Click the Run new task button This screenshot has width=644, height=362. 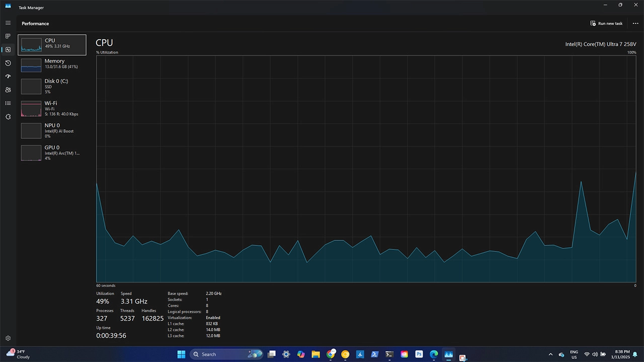pos(607,24)
